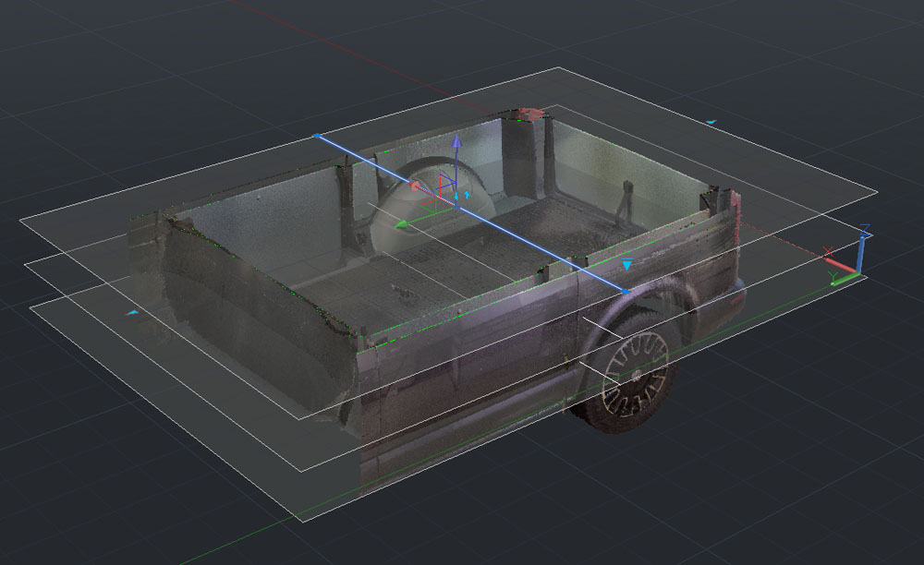Click the cyan section menu dropdown triangle
This screenshot has height=565, width=924.
tap(627, 264)
